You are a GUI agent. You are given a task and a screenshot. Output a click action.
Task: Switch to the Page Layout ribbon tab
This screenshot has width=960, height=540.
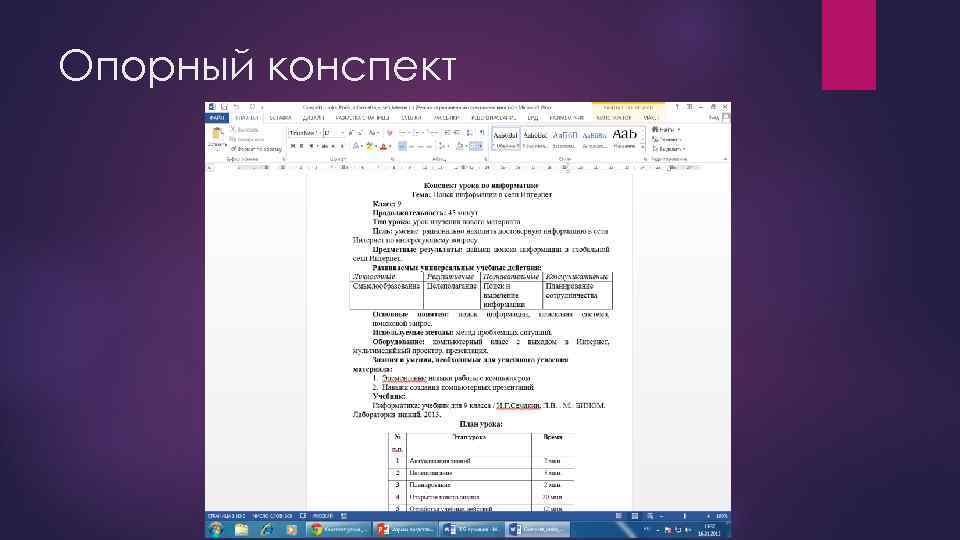click(362, 118)
